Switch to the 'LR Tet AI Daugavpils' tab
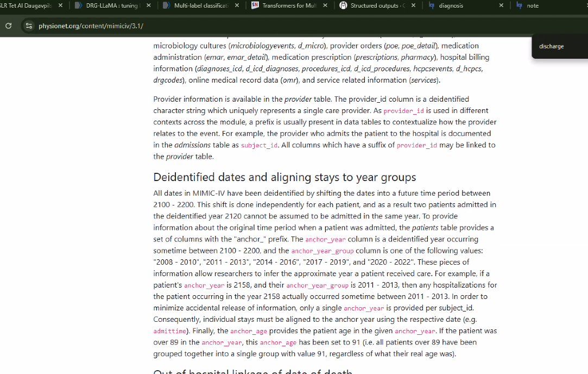This screenshot has height=374, width=588. click(26, 5)
